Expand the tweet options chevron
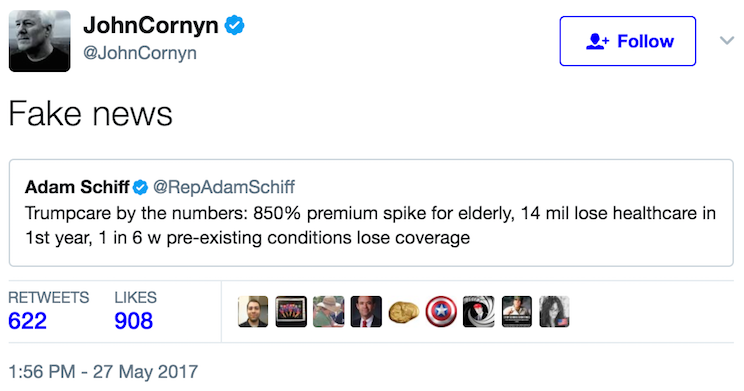The width and height of the screenshot is (744, 391). click(726, 40)
